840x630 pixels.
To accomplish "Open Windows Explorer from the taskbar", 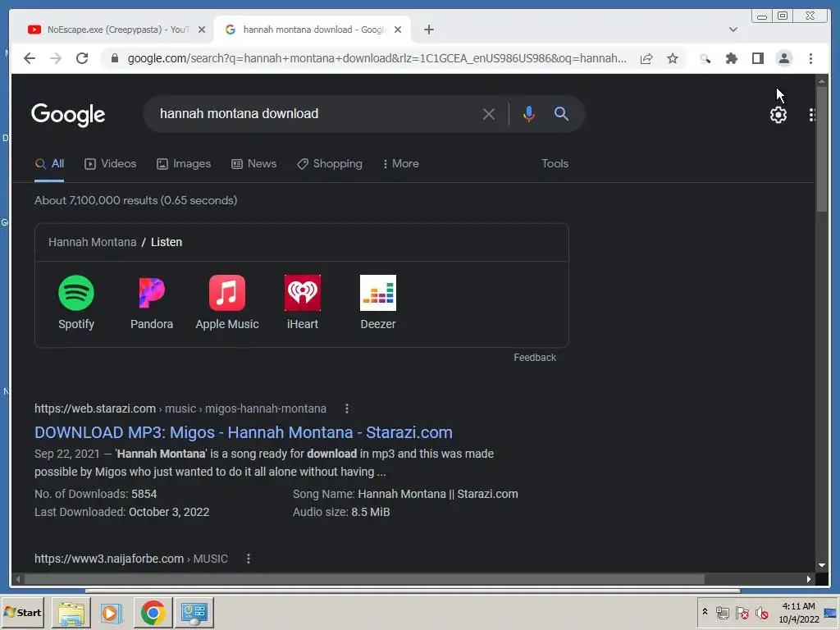I will click(x=71, y=612).
